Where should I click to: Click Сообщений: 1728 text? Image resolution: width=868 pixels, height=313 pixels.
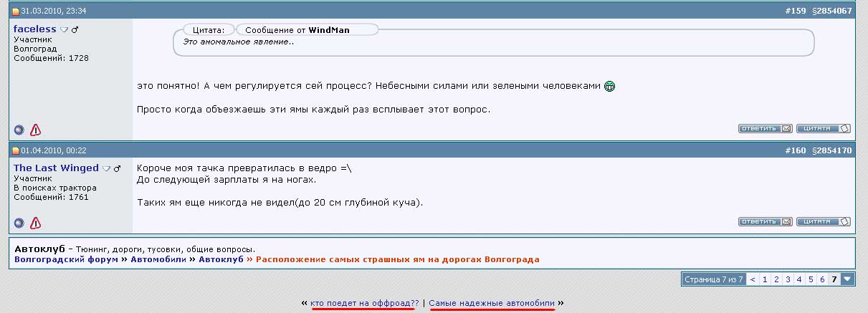52,58
